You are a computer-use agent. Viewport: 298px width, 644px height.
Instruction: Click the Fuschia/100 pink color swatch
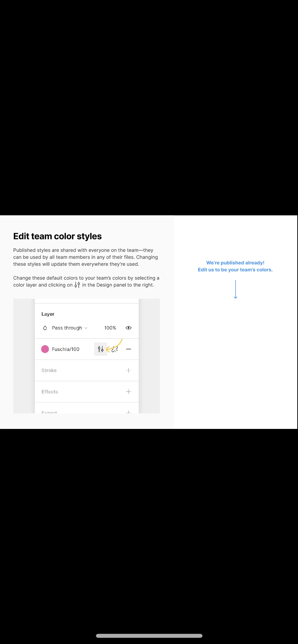click(x=45, y=349)
